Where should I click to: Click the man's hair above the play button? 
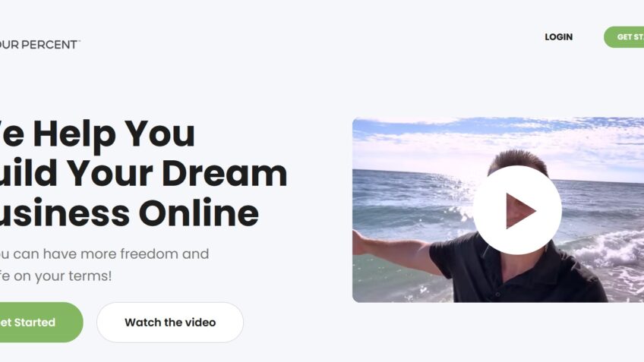[x=519, y=159]
